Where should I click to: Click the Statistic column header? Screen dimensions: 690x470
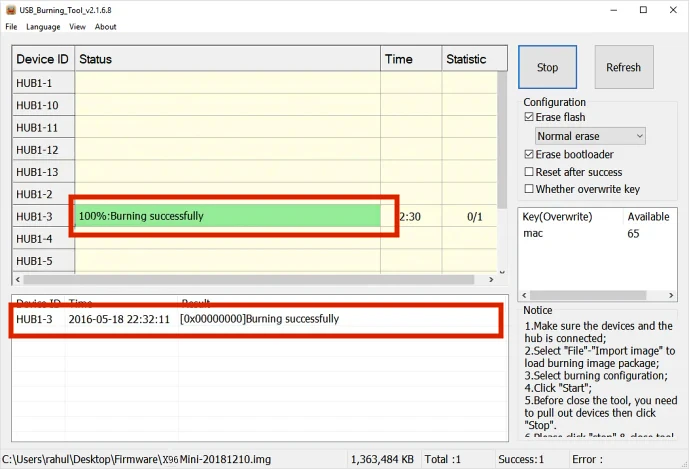click(x=474, y=59)
